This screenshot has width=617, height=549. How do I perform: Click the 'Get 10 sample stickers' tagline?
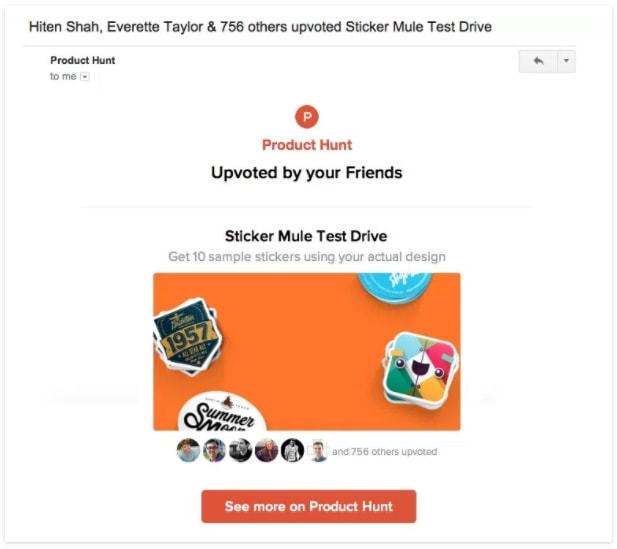click(x=307, y=257)
